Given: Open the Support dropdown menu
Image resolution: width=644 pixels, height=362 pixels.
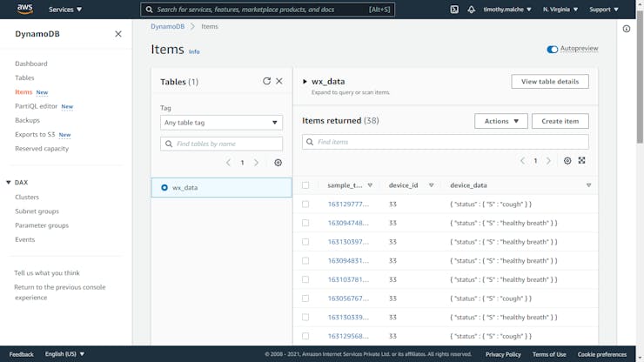Looking at the screenshot, I should coord(604,10).
